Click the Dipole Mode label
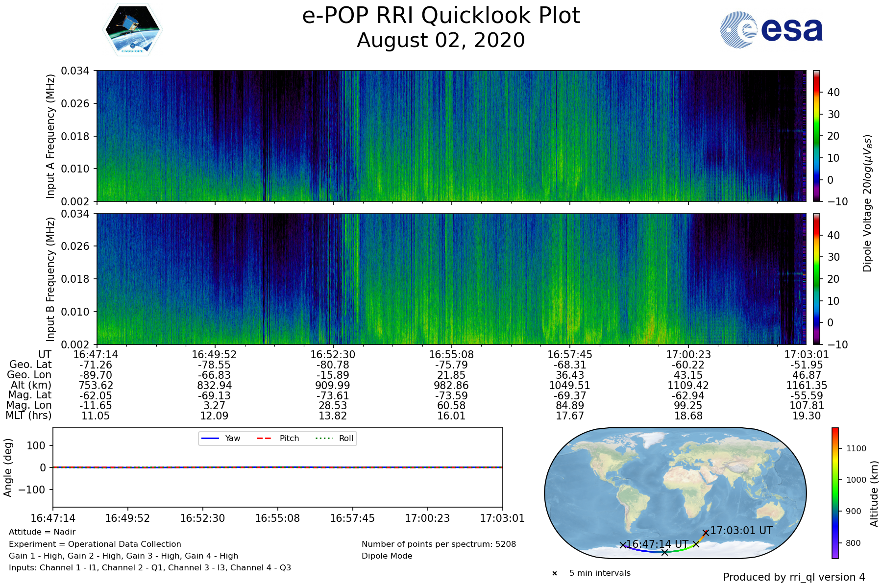Screen dimensions: 882x588 [387, 556]
